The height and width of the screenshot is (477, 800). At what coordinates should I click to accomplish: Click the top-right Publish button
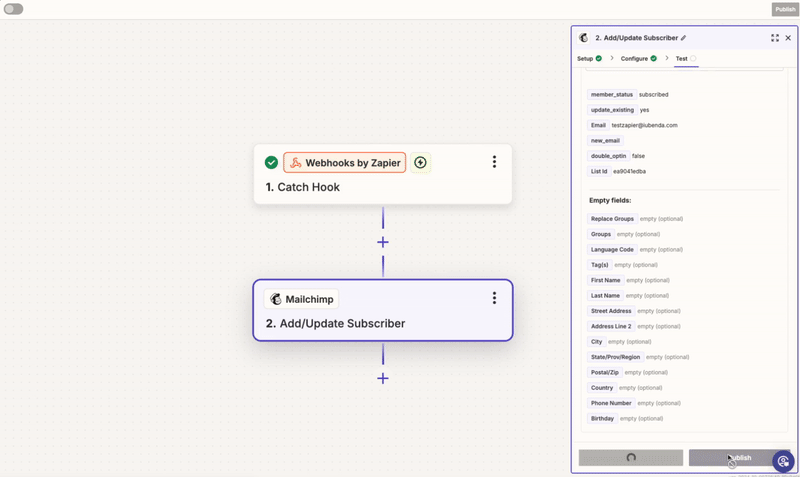point(785,9)
